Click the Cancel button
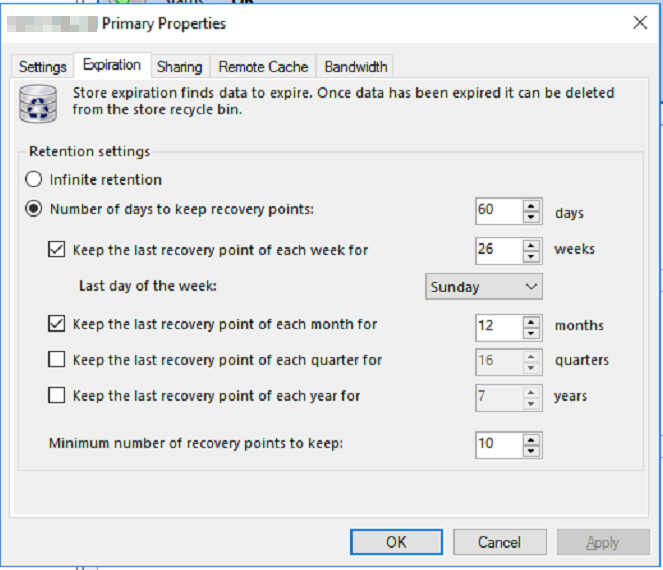The image size is (663, 570). 499,542
